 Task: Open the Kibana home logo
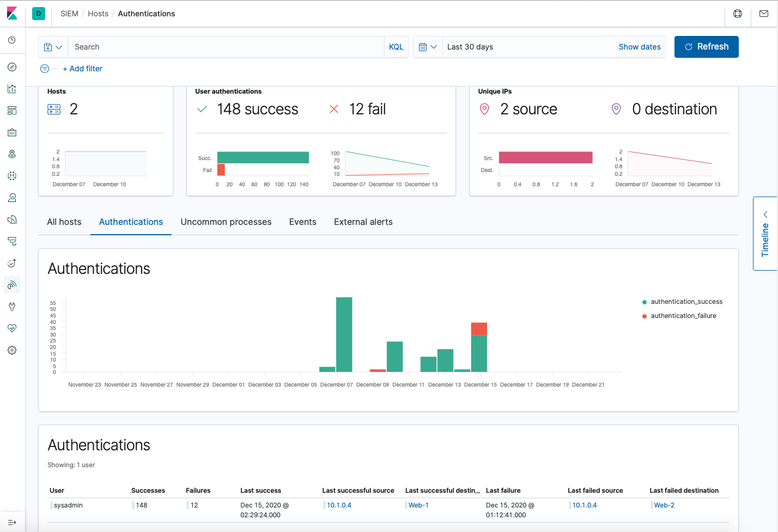tap(12, 13)
